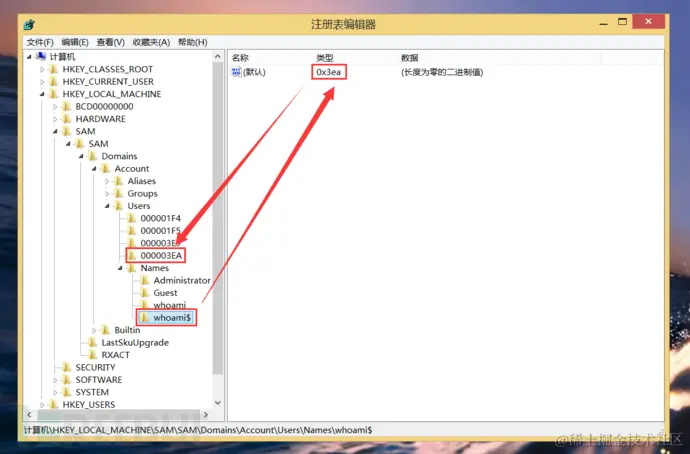The width and height of the screenshot is (690, 454).
Task: Expand the BCD00000000 key arrow
Action: click(x=55, y=106)
